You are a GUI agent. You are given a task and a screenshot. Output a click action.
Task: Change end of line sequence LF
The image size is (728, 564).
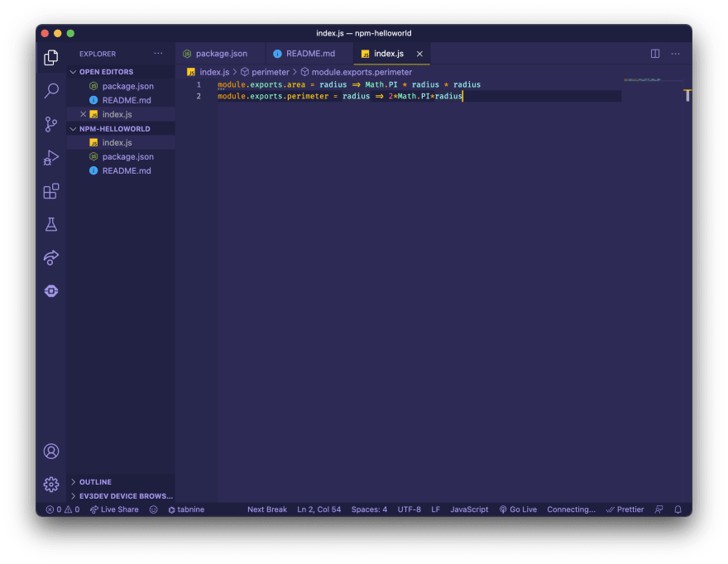tap(435, 509)
